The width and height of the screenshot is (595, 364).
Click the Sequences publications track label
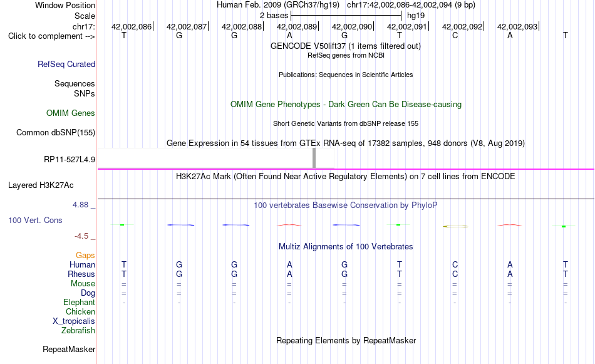pos(75,83)
